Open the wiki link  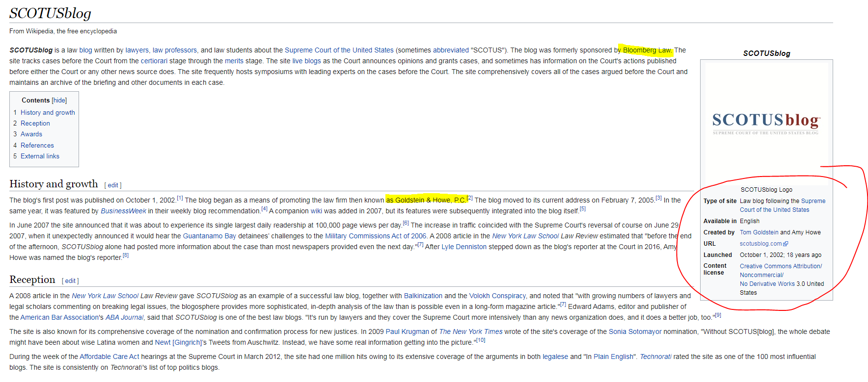click(316, 211)
